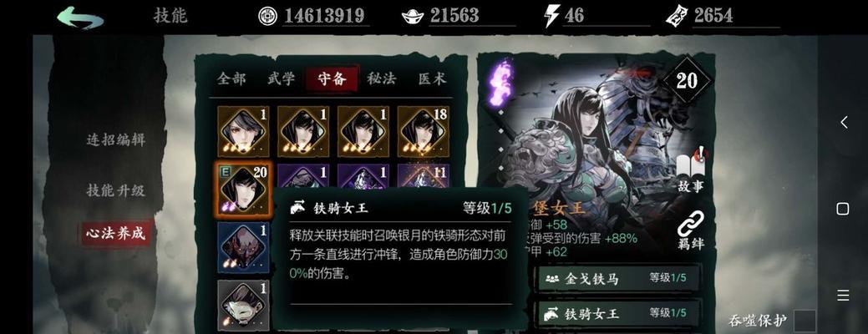Open the 羁绊 chain link icon

click(x=690, y=230)
